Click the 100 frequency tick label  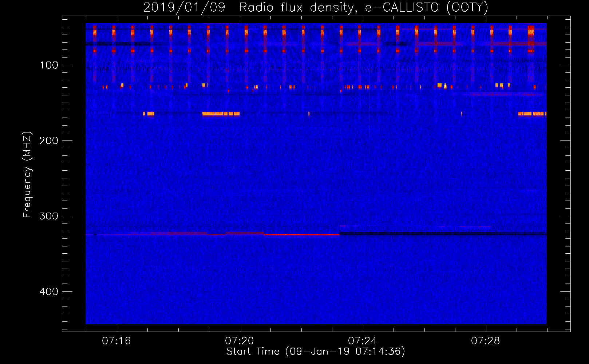coord(49,65)
